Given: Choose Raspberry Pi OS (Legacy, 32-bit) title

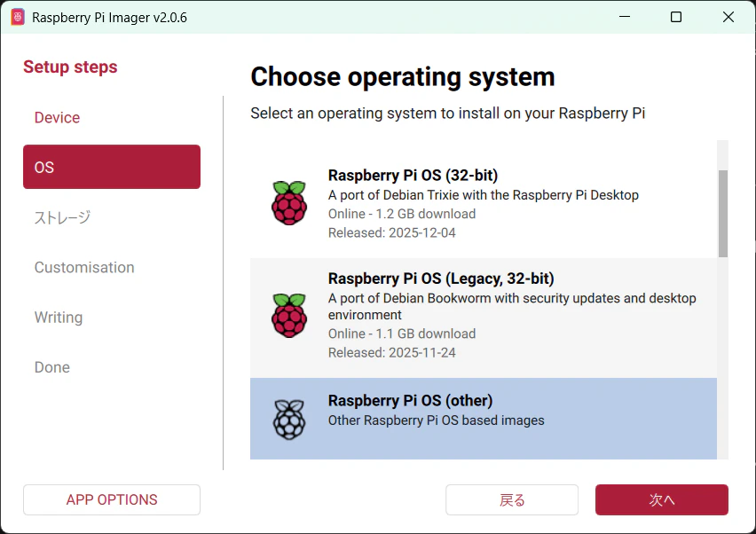Looking at the screenshot, I should 441,279.
